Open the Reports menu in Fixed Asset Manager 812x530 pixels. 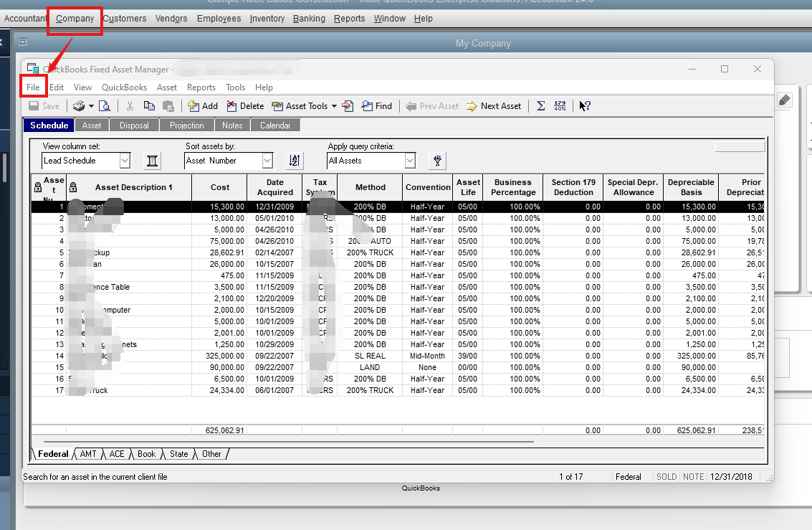point(201,87)
